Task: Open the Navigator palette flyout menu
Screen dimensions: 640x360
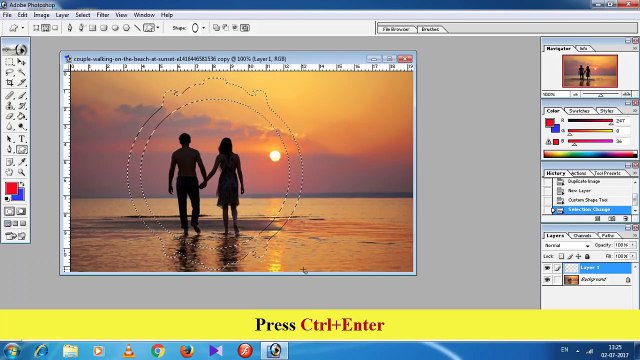Action: coord(635,48)
